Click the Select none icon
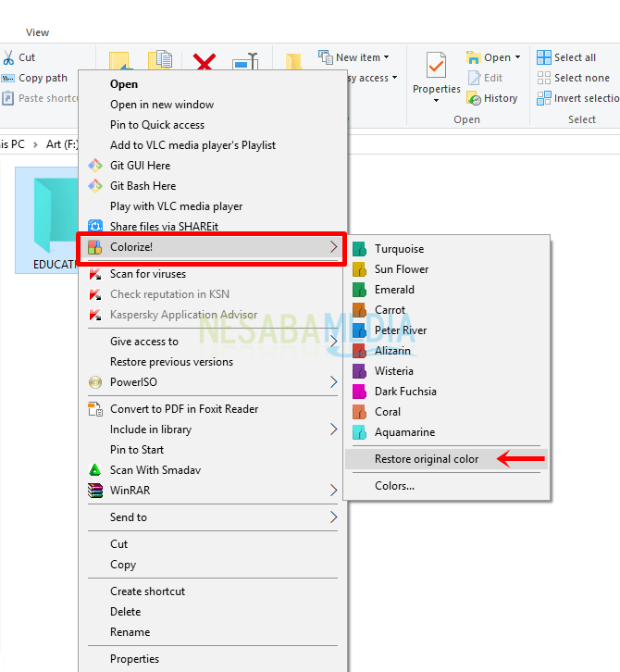 click(x=544, y=78)
